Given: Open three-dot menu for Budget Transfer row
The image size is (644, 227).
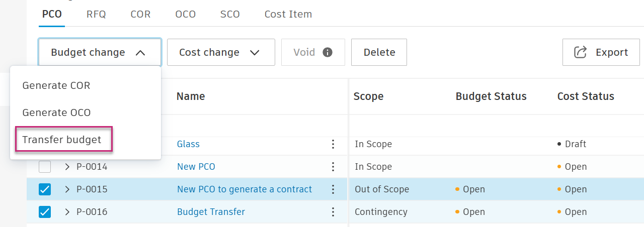Looking at the screenshot, I should click(x=333, y=212).
